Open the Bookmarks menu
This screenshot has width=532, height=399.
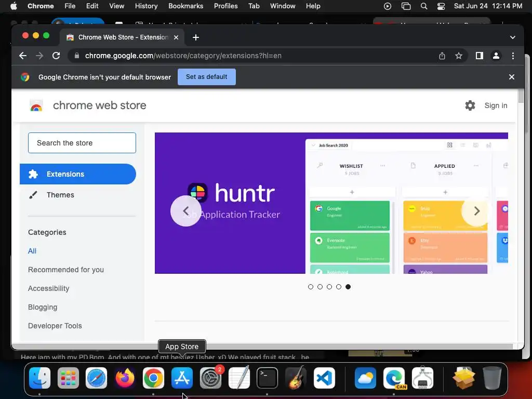pos(186,6)
